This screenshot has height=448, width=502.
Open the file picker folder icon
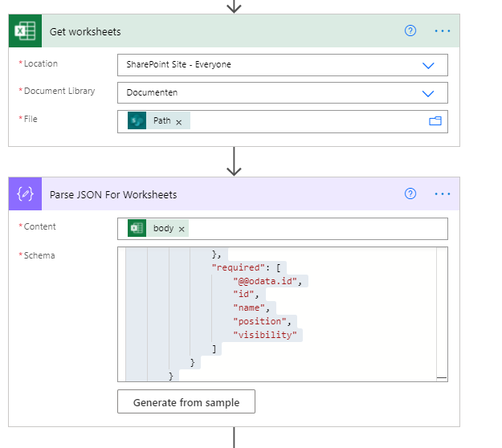tap(435, 121)
